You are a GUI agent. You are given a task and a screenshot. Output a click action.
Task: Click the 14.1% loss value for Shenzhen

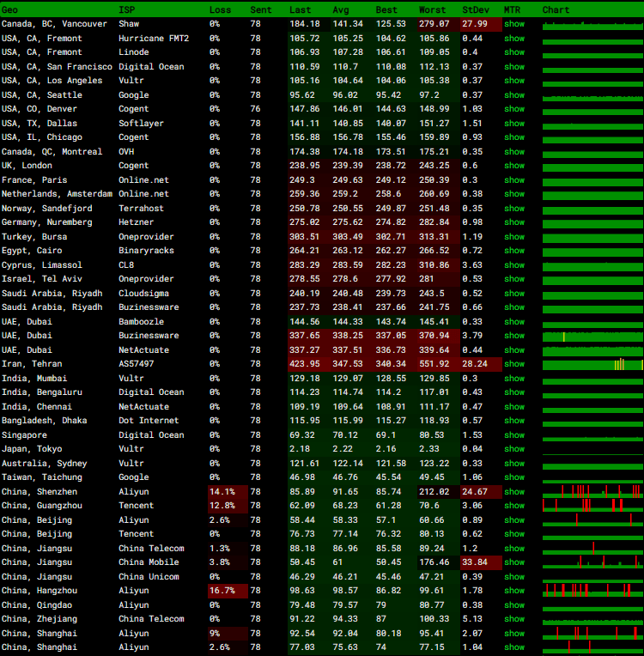[x=222, y=492]
